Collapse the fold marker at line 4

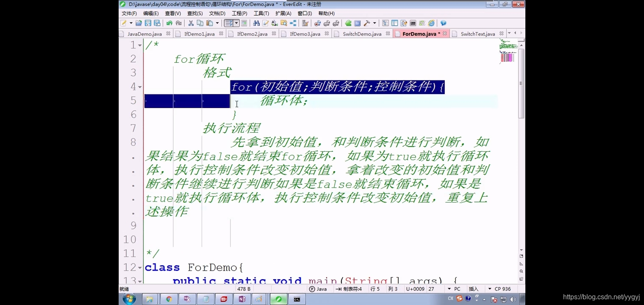coord(140,88)
